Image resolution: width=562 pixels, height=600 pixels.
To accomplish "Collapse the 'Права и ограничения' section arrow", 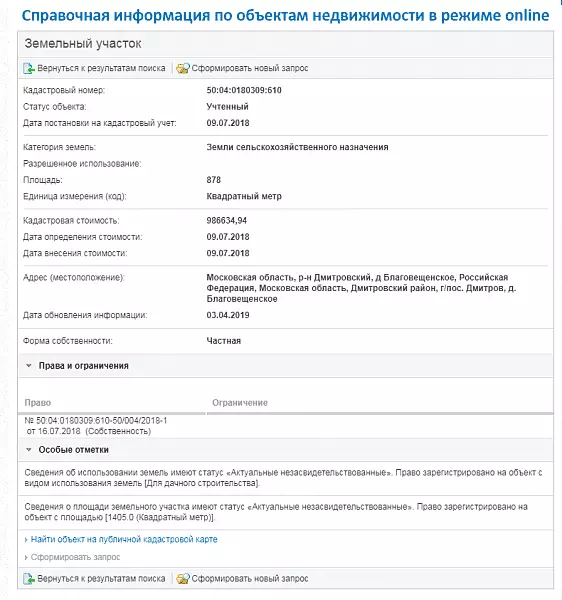I will (29, 365).
